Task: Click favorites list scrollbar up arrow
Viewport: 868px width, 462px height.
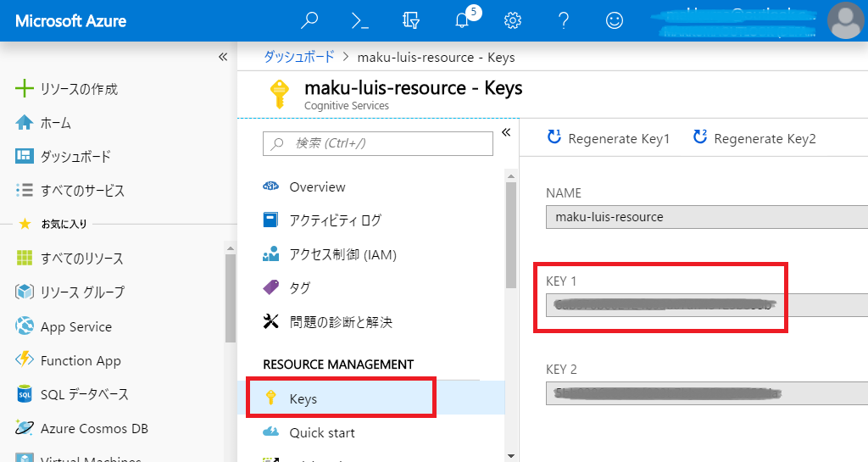Action: tap(231, 248)
